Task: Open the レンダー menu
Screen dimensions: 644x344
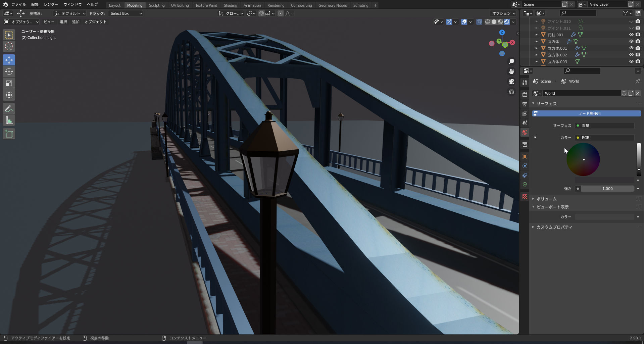Action: [x=51, y=4]
